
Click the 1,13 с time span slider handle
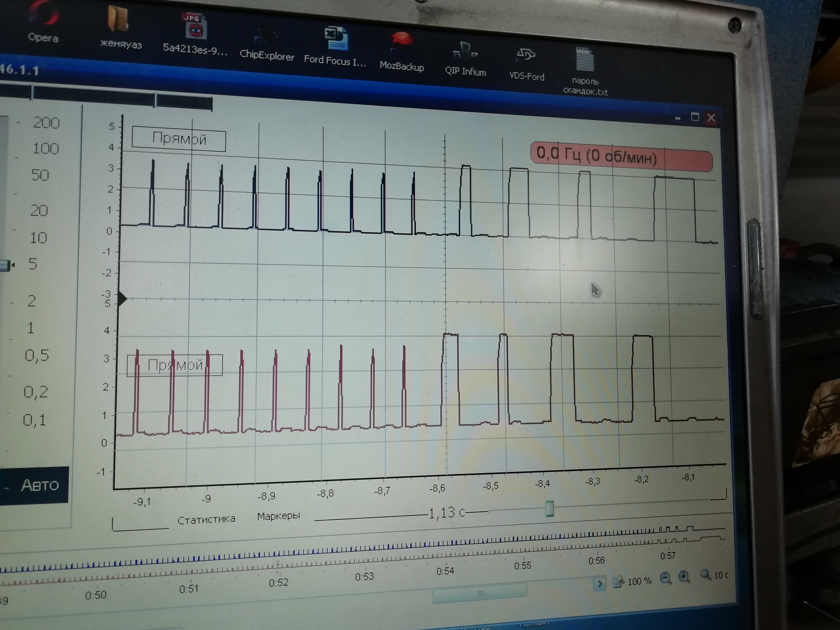click(x=549, y=509)
